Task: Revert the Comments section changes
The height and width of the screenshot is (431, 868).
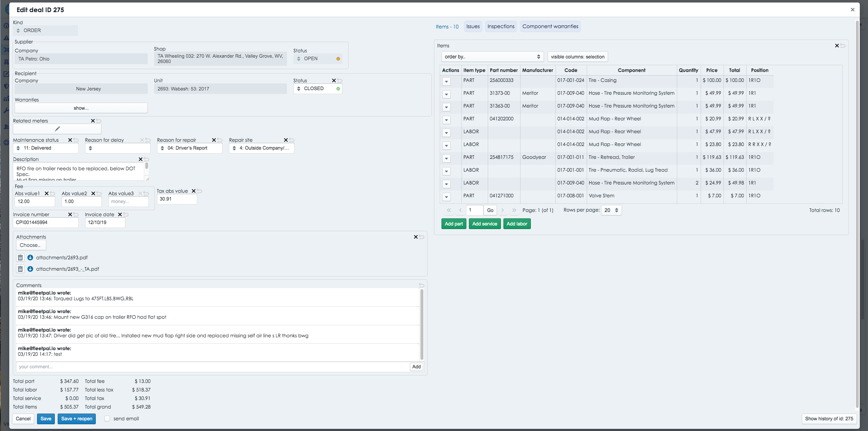Action: point(422,285)
